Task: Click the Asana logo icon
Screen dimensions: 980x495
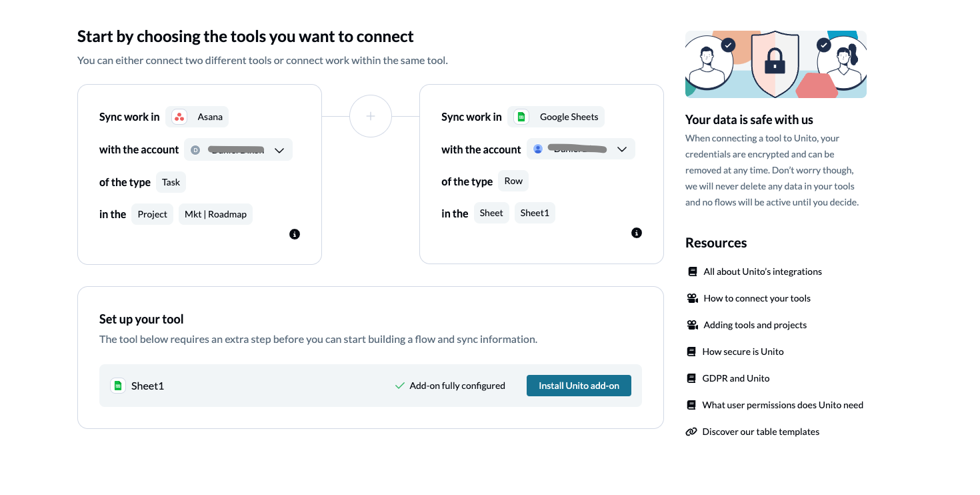Action: click(179, 117)
